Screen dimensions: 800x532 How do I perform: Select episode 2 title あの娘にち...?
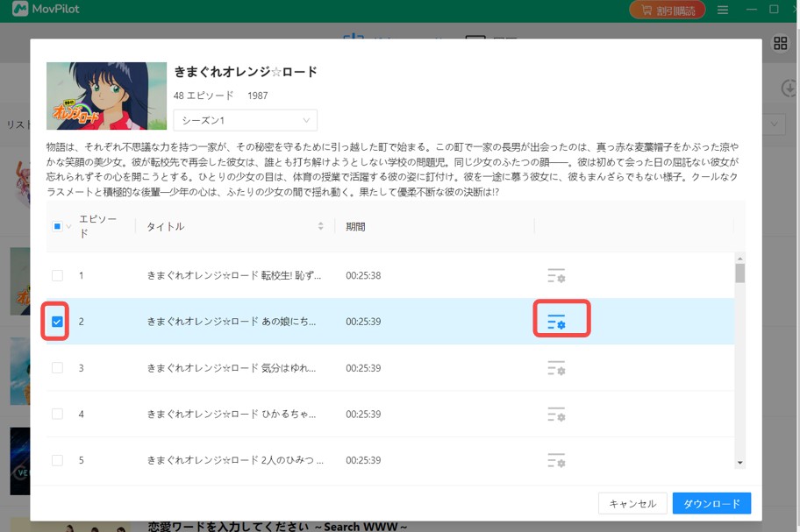(x=232, y=322)
